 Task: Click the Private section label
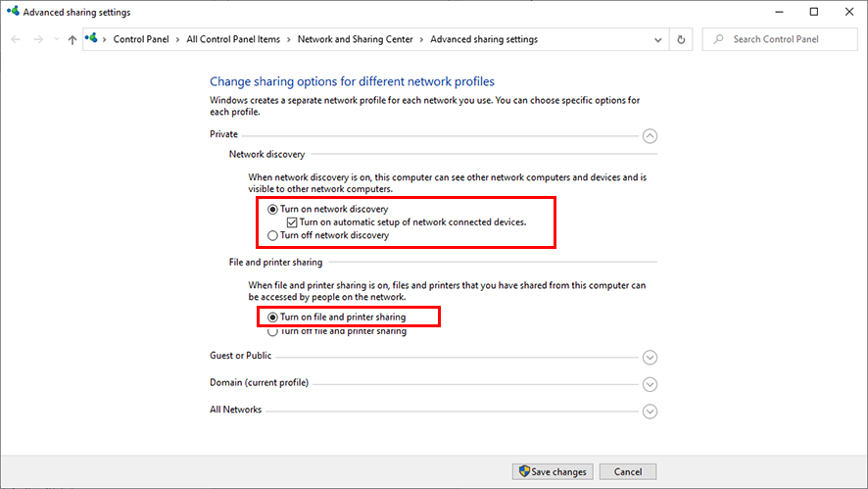(223, 134)
